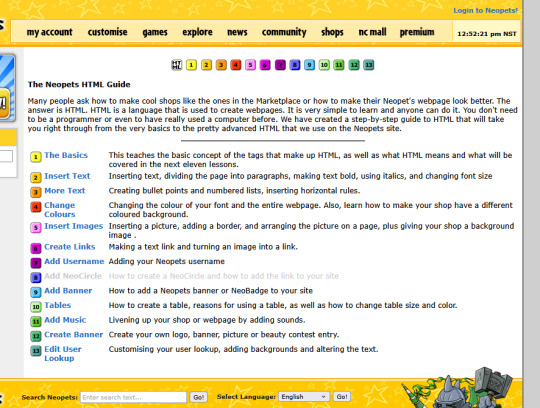540x408 pixels.
Task: Click the pink lesson 5 icon in top row
Action: [x=250, y=65]
